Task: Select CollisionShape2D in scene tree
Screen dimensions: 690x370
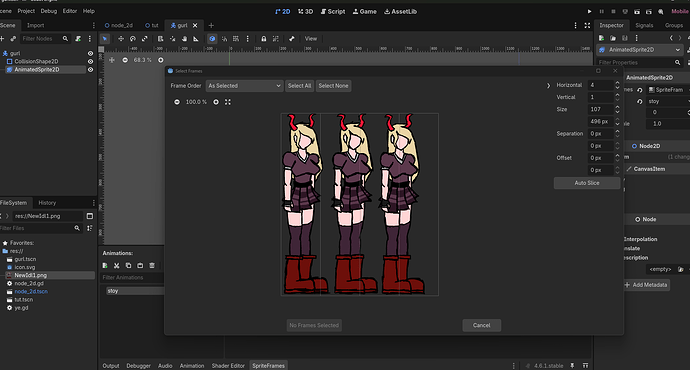Action: point(36,62)
